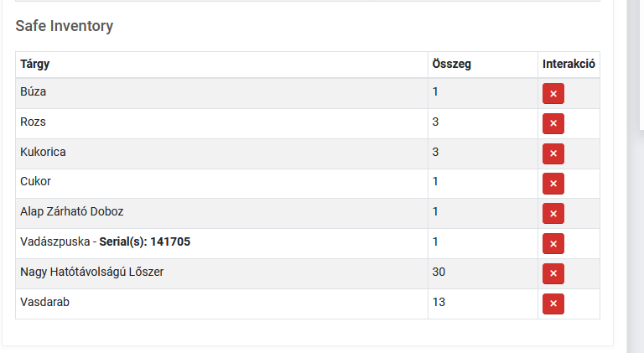Remove Búza with its red X button
Image resolution: width=644 pixels, height=353 pixels.
click(x=553, y=94)
